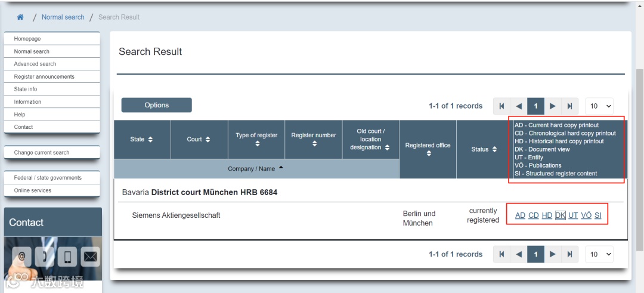Image resolution: width=644 pixels, height=293 pixels.
Task: Click the at-sign email icon in Contact
Action: pos(22,256)
